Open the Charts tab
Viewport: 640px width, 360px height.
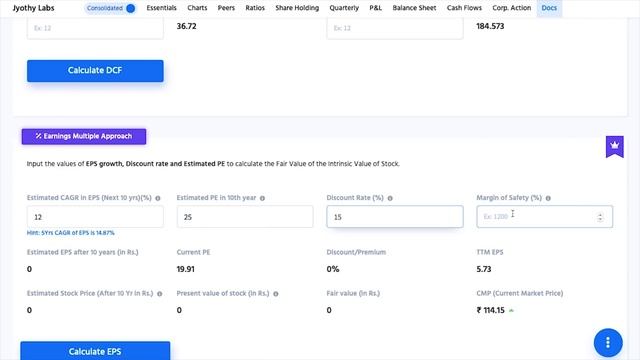pyautogui.click(x=197, y=8)
